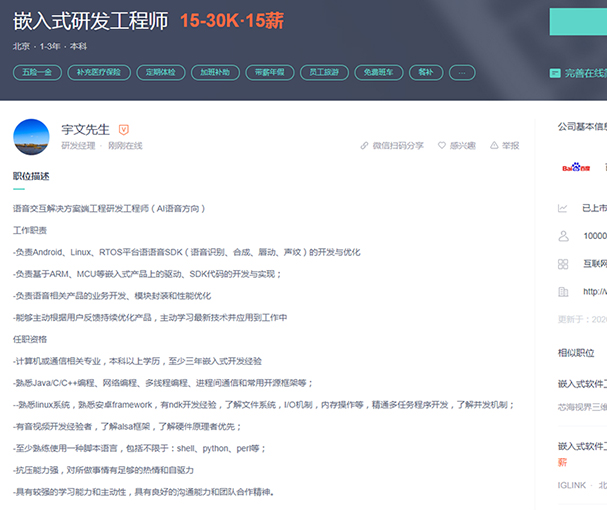The height and width of the screenshot is (524, 607).
Task: Click the 员工旅游 benefit tag
Action: (x=324, y=73)
